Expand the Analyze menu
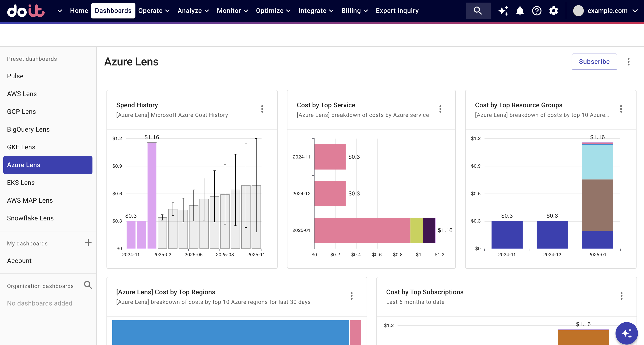The image size is (644, 345). (193, 11)
